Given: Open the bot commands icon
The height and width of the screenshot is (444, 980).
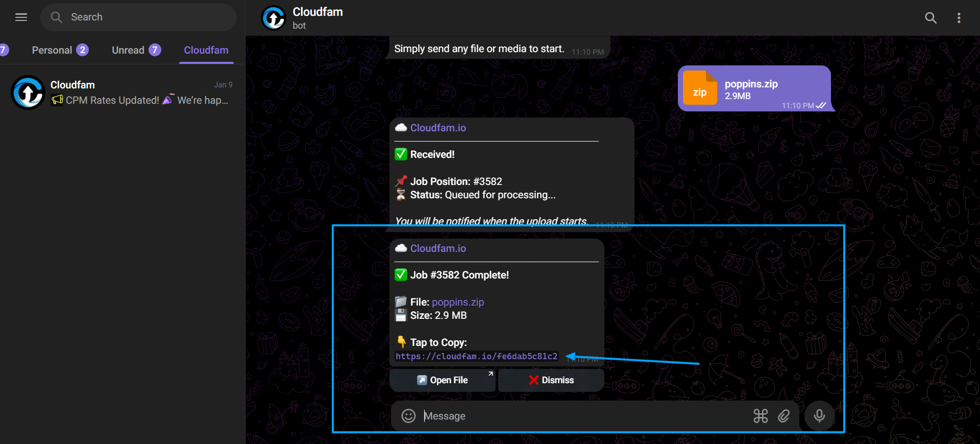Looking at the screenshot, I should tap(761, 416).
